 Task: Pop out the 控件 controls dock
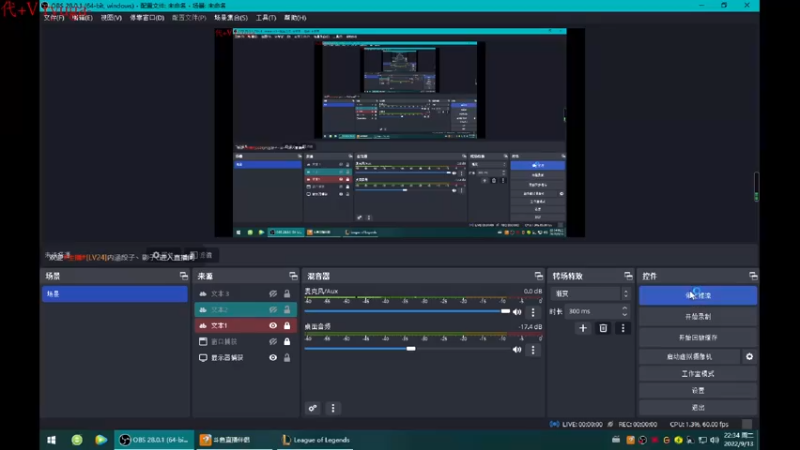753,276
